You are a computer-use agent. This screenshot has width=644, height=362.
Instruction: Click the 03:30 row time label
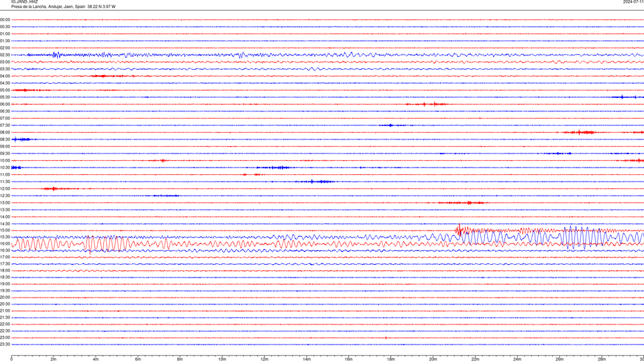[x=5, y=69]
